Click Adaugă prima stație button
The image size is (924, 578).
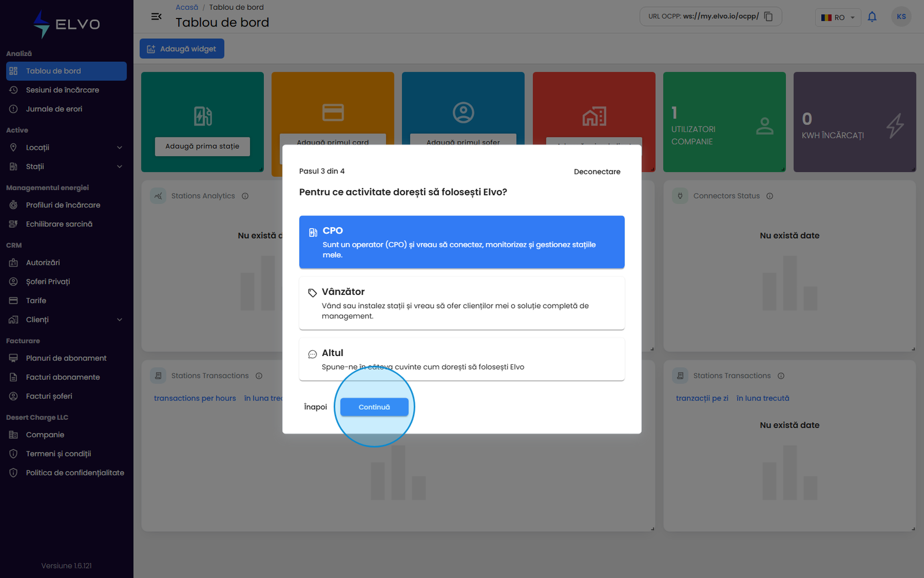point(202,147)
